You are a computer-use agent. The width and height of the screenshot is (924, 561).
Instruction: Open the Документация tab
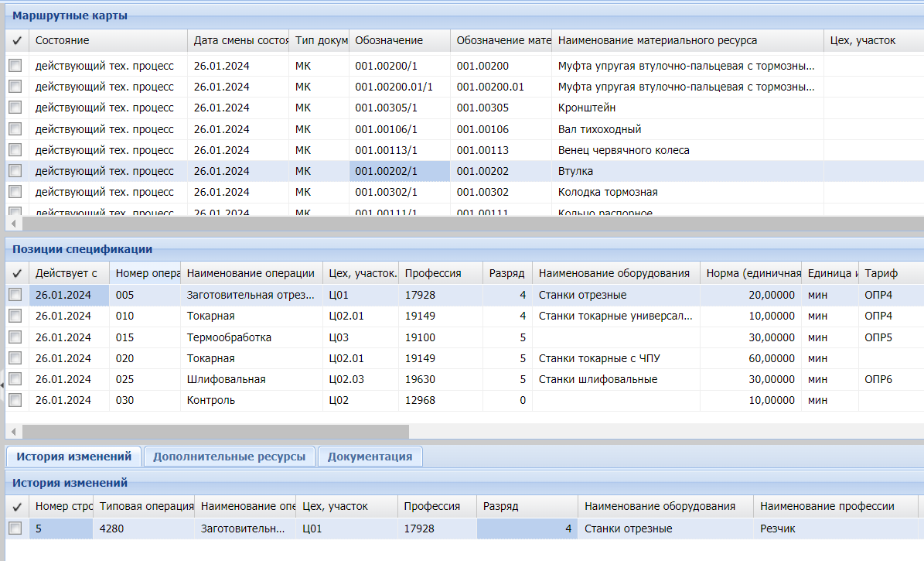pos(370,457)
